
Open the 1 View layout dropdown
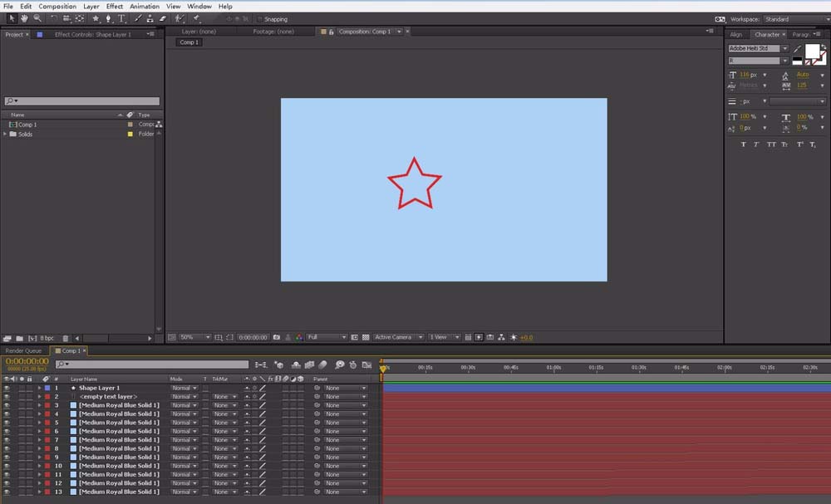click(444, 337)
